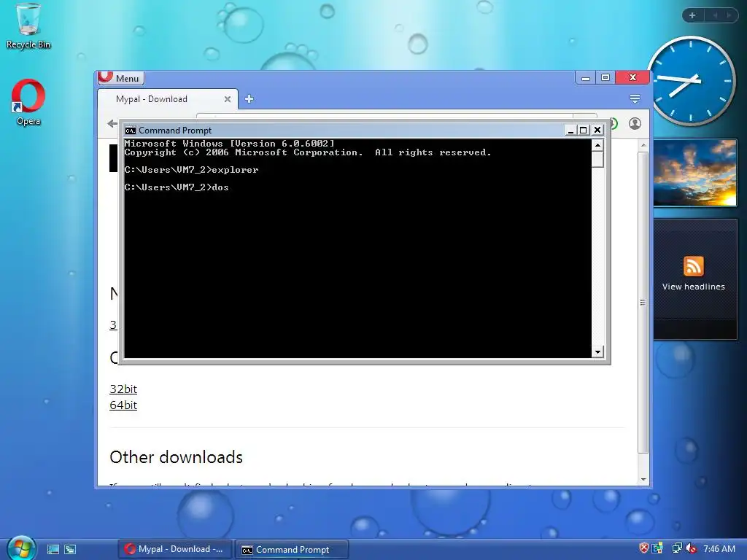The width and height of the screenshot is (747, 560).
Task: Click inside the Command Prompt console area
Action: point(357,248)
